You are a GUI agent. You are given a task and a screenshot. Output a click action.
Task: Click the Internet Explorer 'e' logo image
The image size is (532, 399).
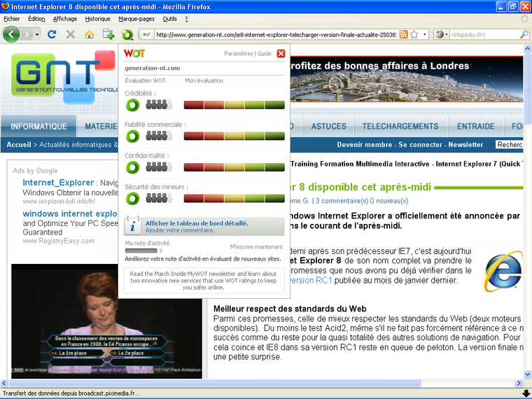(503, 271)
